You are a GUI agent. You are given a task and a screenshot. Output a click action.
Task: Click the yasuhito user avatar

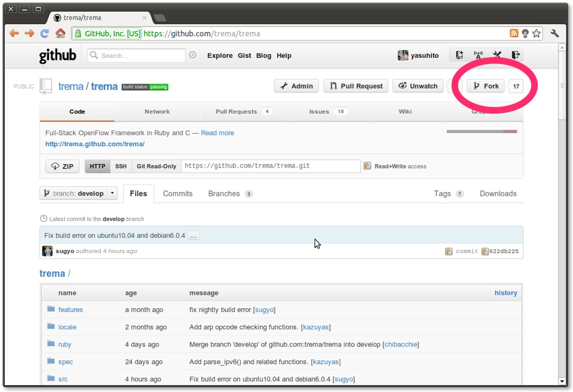403,55
